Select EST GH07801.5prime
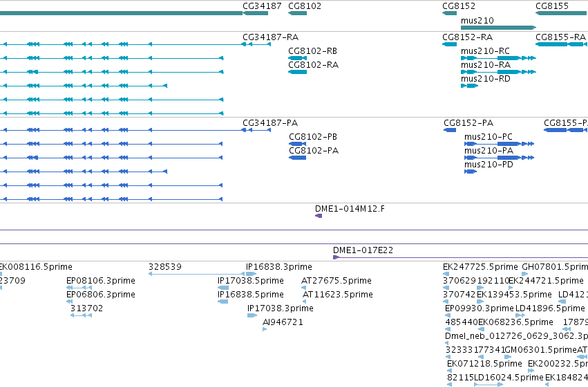 click(x=525, y=274)
